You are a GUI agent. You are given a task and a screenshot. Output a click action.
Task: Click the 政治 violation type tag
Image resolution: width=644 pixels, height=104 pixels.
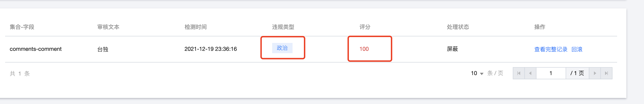282,48
